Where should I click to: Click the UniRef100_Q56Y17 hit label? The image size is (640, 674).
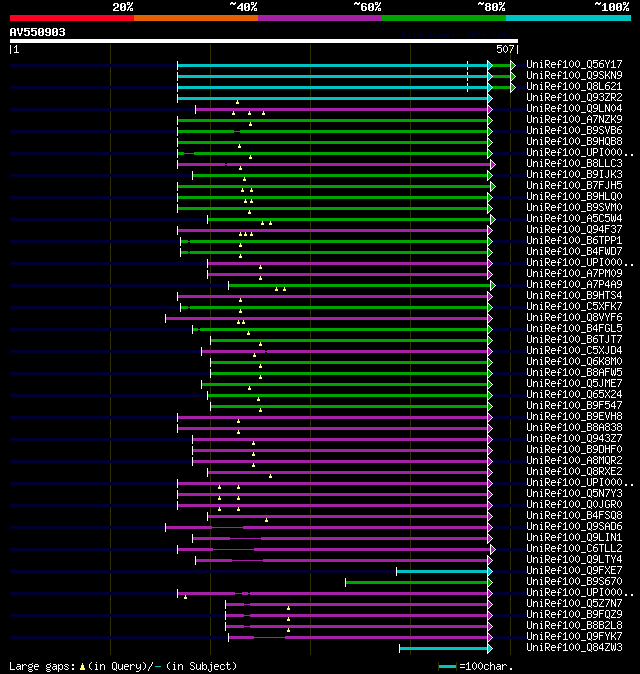tap(574, 64)
